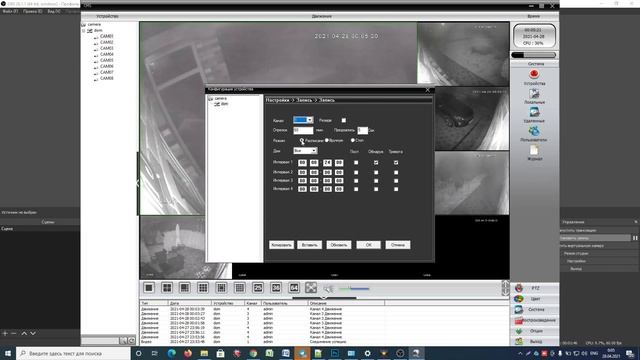Click the Windows taskbar search box
The image size is (640, 360).
pos(73,353)
